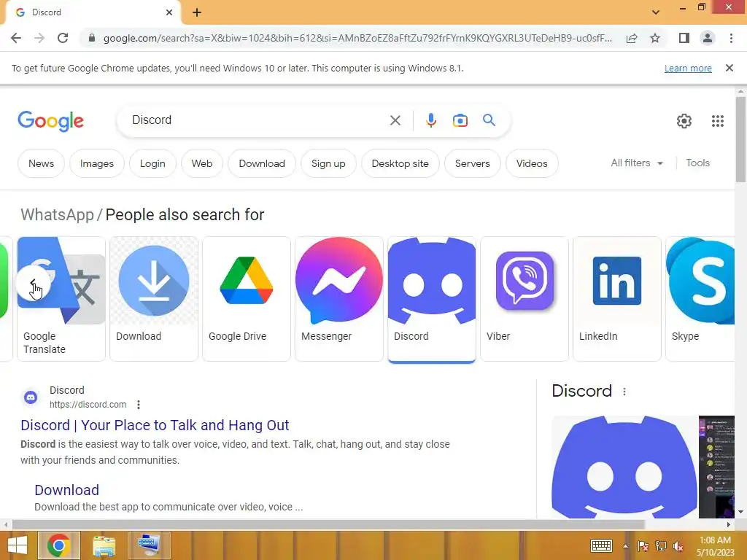Open options dots beside Discord panel title
Viewport: 747px width, 560px height.
pos(624,392)
